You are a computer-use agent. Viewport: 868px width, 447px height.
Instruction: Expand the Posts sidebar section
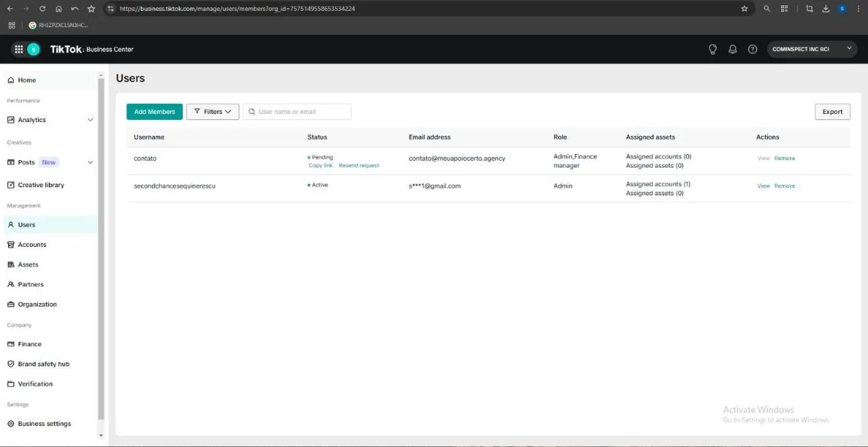(91, 163)
